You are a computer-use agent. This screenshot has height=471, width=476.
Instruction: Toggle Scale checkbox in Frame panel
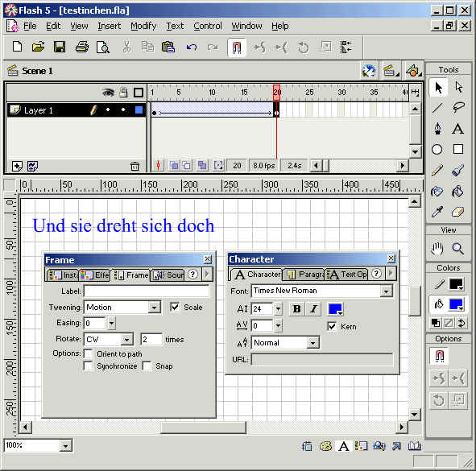point(175,307)
